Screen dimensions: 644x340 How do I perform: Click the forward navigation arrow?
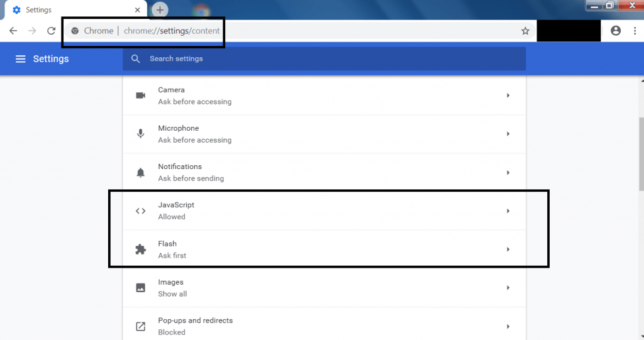point(32,31)
